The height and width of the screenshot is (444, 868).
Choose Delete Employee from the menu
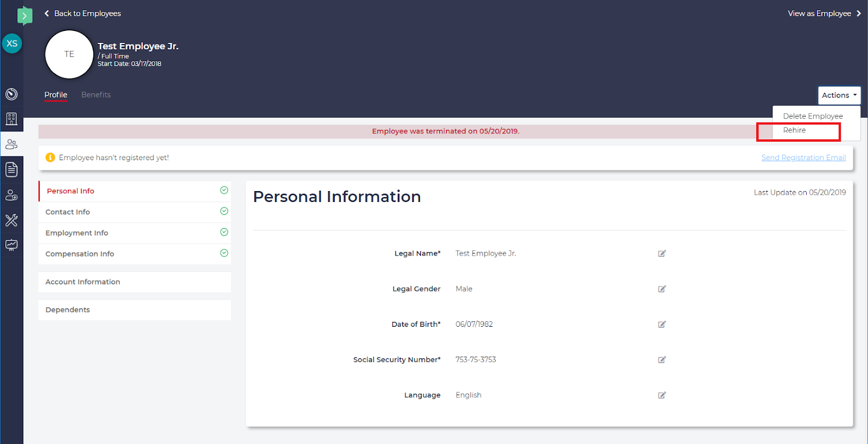(x=813, y=116)
